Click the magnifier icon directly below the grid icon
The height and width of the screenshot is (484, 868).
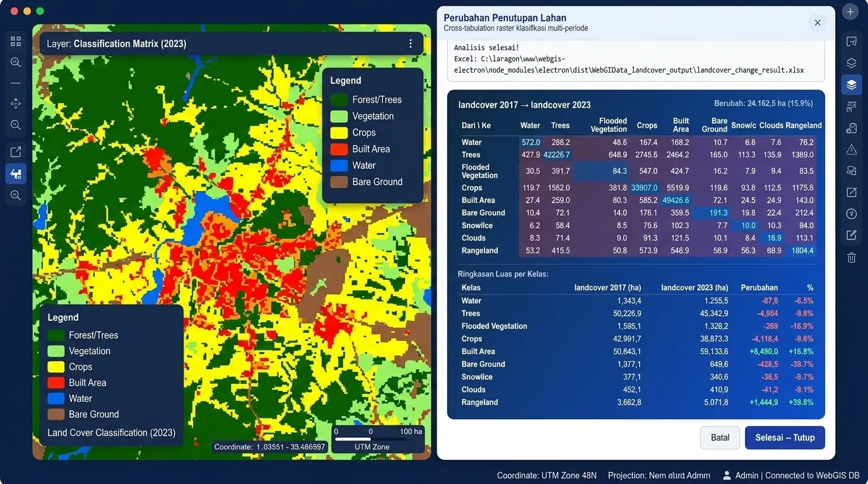coord(16,62)
